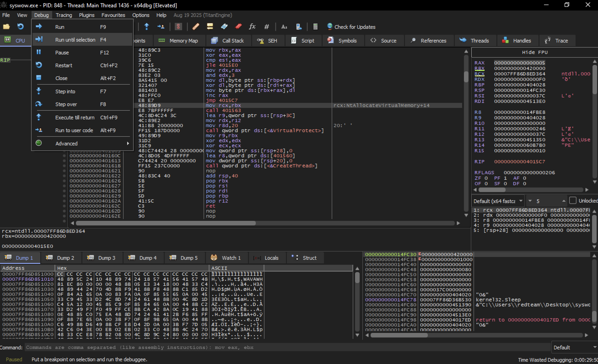598x364 pixels.
Task: Increase the argument count spinner
Action: point(563,201)
